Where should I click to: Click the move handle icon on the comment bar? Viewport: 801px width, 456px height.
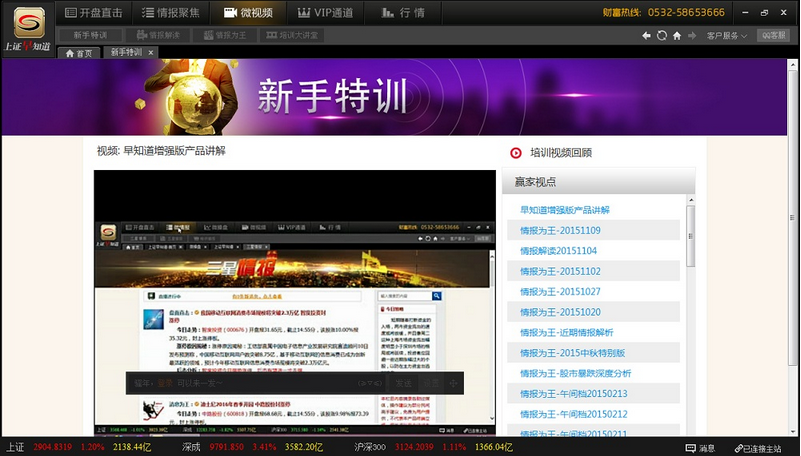(x=453, y=383)
